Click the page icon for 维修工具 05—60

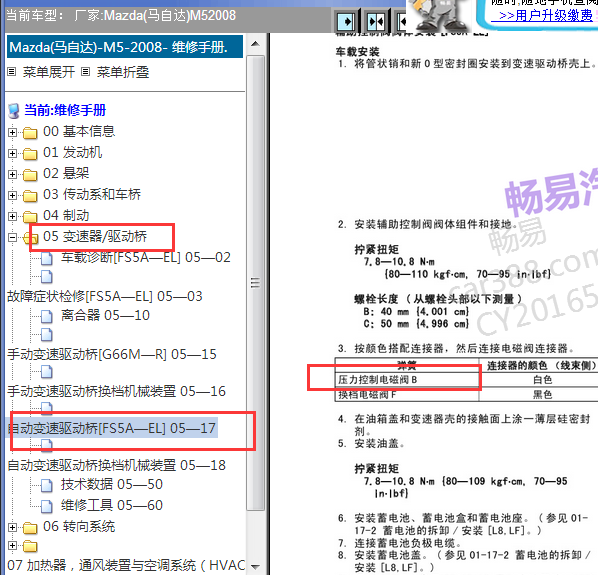pos(47,506)
